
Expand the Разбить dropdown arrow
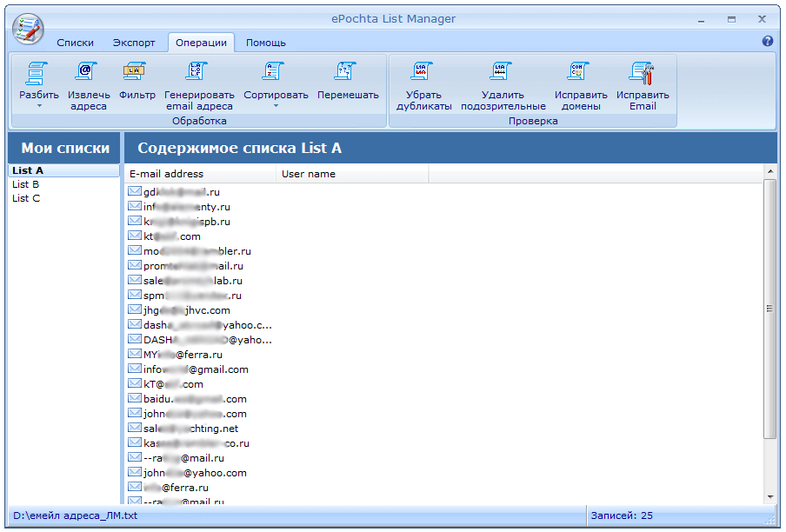point(39,106)
